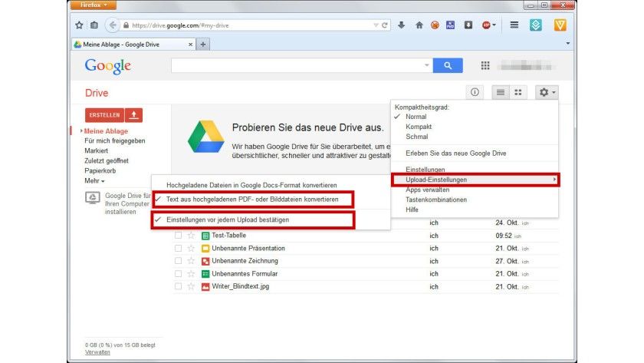The image size is (644, 363).
Task: Open Markiert in the sidebar
Action: (96, 151)
